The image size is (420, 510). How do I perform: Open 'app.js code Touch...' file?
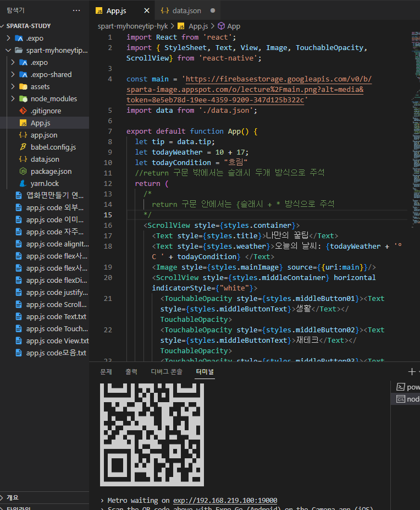click(57, 329)
